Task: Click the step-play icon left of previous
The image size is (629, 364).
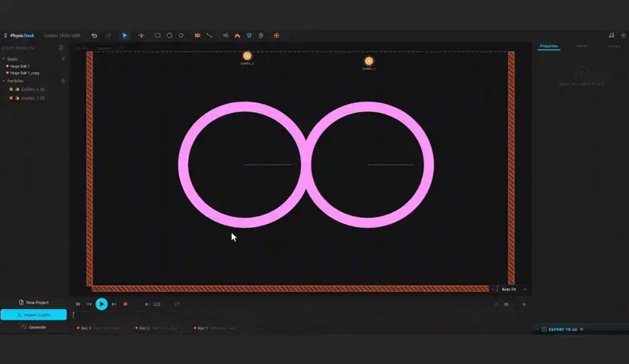Action: pyautogui.click(x=77, y=305)
